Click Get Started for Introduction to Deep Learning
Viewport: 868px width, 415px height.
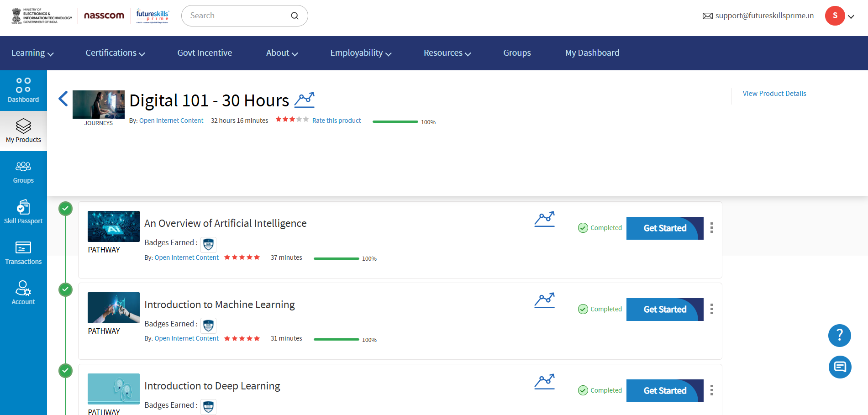coord(665,391)
